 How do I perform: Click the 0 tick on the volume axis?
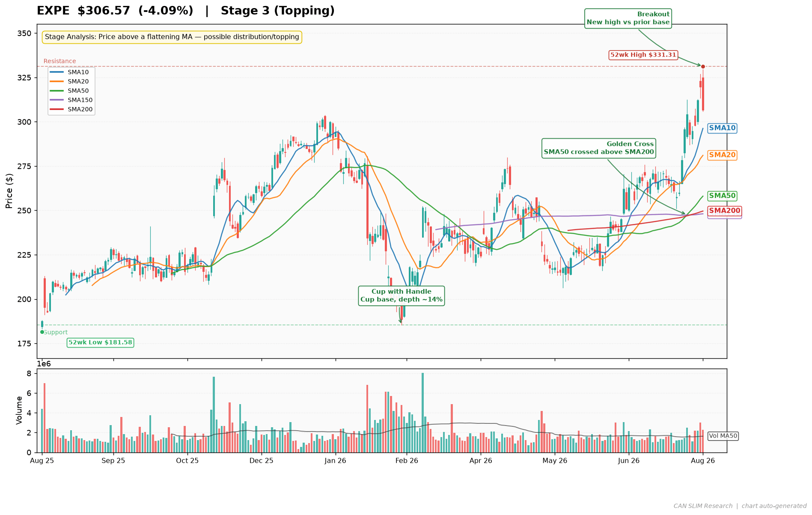29,452
